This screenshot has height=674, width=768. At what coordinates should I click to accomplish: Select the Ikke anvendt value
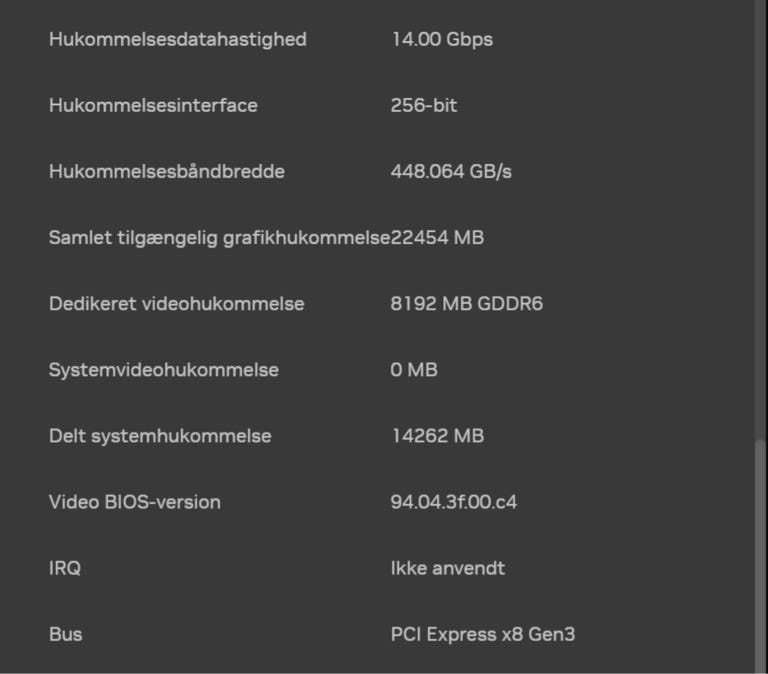coord(448,568)
